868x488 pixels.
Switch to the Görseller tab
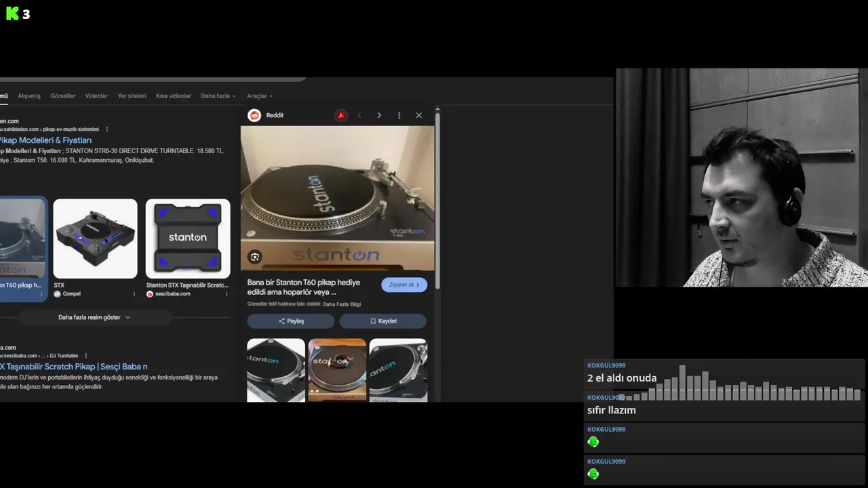pyautogui.click(x=62, y=96)
